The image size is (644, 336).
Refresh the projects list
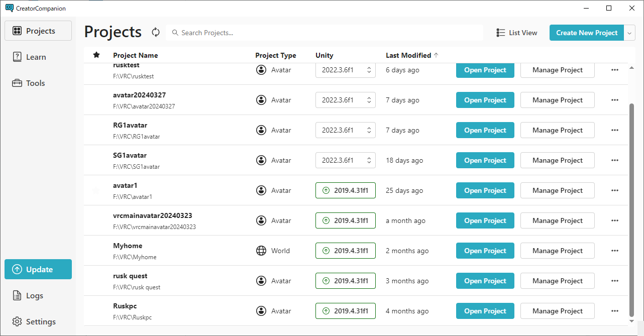click(x=156, y=33)
